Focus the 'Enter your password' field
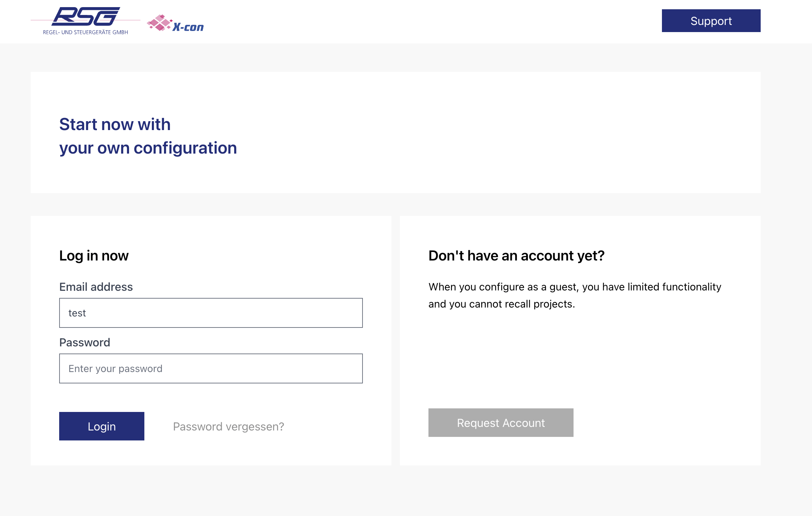This screenshot has width=812, height=516. click(211, 368)
